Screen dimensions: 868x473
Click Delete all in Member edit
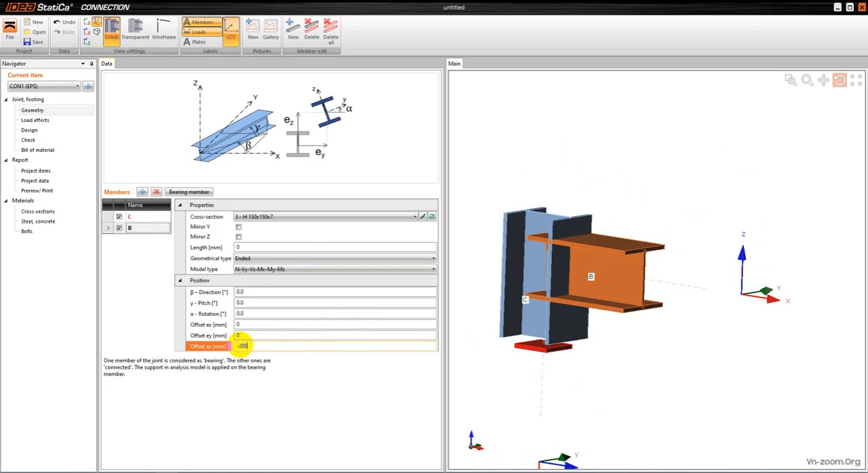[x=330, y=30]
